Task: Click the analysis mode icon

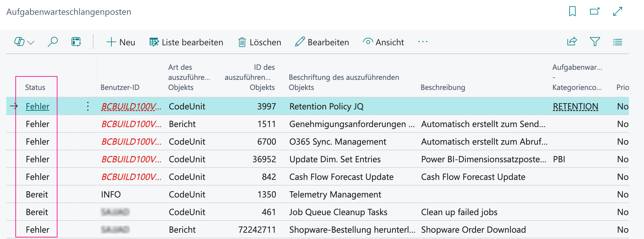Action: tap(76, 42)
